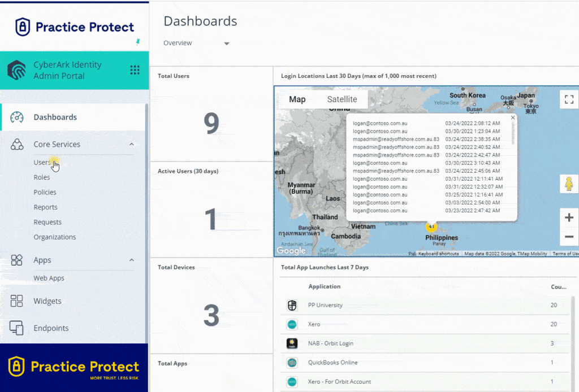Open Reports under Core Services
The image size is (579, 392).
[45, 207]
